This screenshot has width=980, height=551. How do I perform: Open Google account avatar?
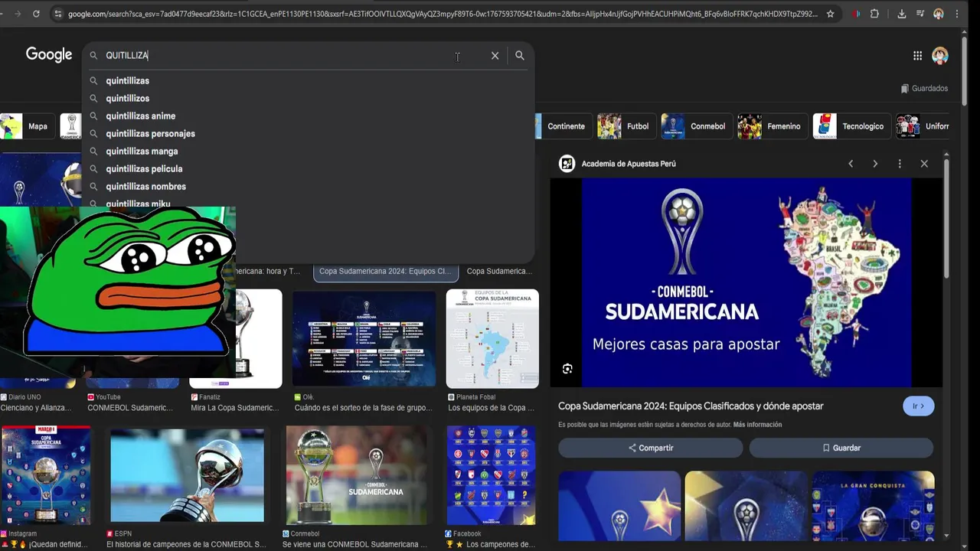click(940, 55)
